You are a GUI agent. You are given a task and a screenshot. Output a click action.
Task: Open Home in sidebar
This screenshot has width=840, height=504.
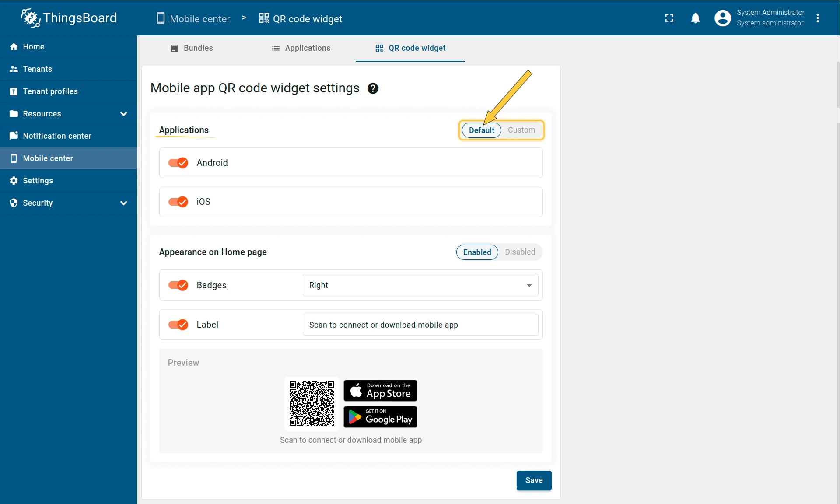(68, 47)
